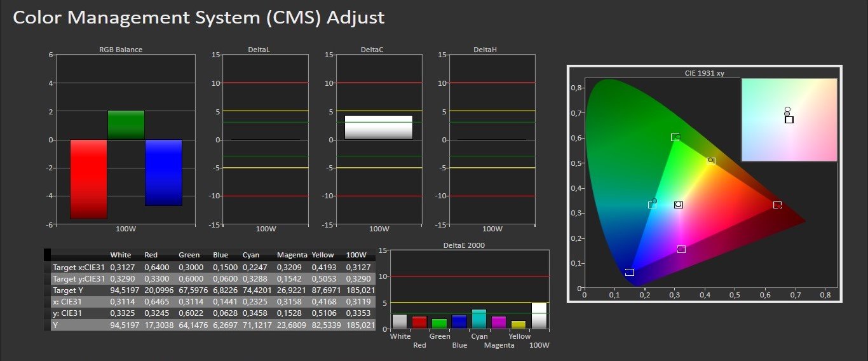
Task: Click the Magenta column header in table
Action: [x=292, y=255]
